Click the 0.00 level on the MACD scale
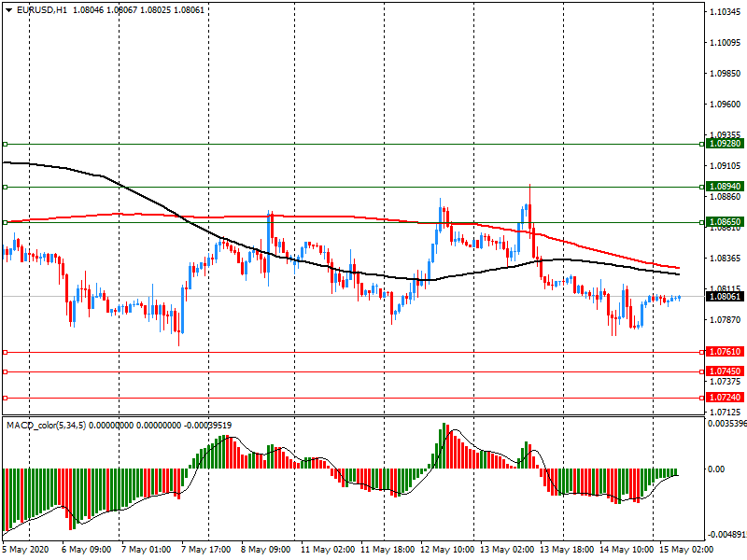 715,469
